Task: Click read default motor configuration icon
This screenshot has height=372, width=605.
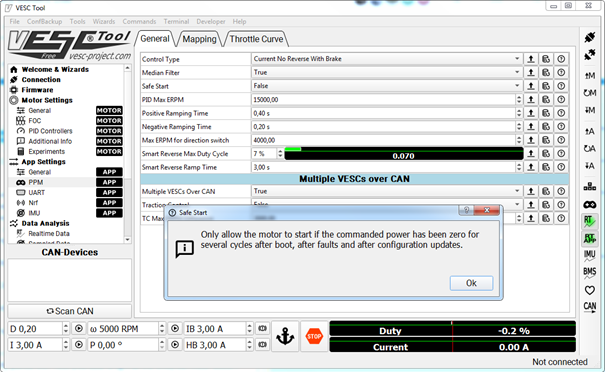Action: (x=590, y=93)
